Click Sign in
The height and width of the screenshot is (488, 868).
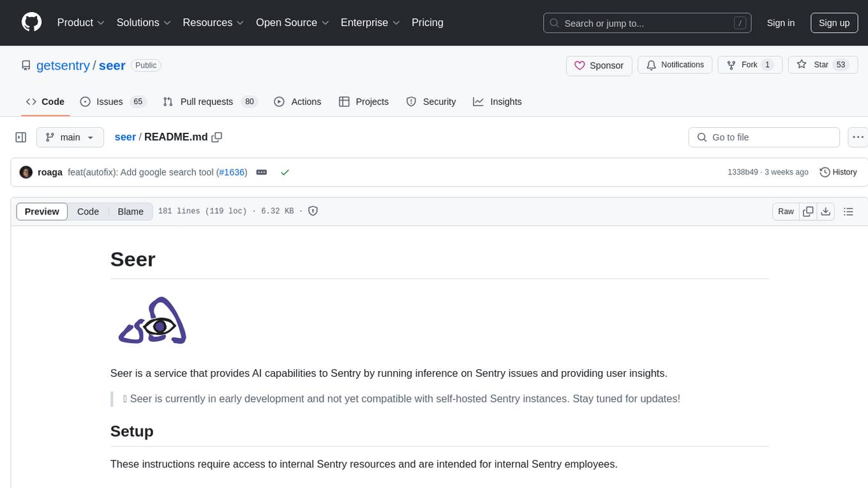click(781, 23)
